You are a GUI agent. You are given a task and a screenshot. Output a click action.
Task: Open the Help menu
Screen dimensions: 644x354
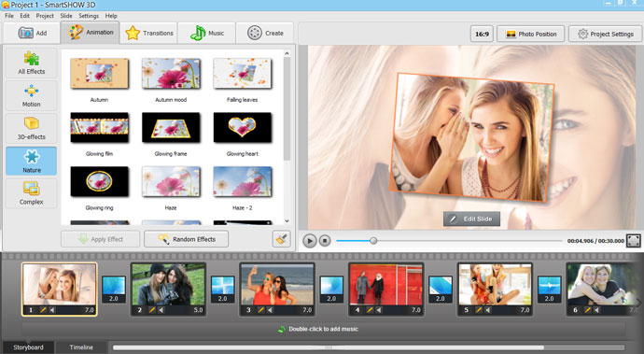[111, 16]
